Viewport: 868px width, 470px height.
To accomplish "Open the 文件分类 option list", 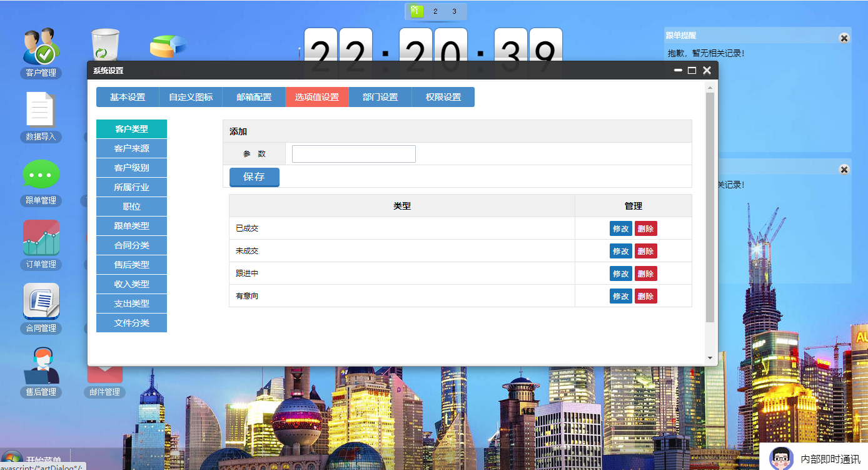I will coord(131,323).
